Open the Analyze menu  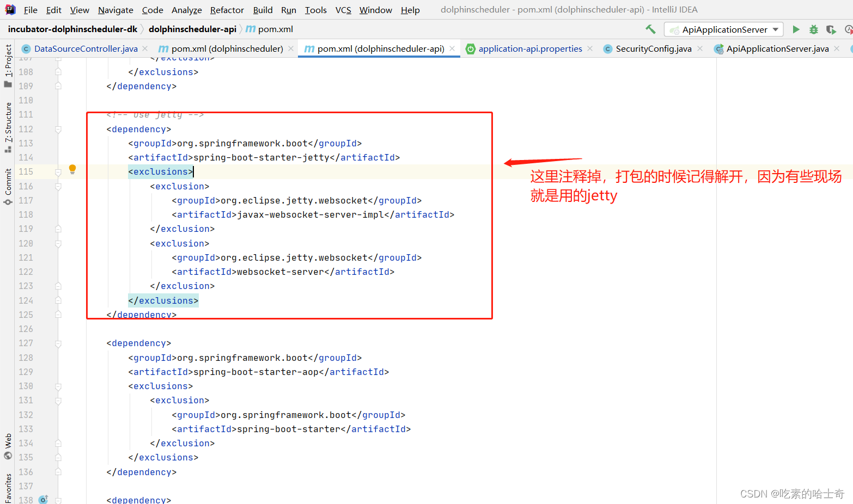pyautogui.click(x=187, y=10)
